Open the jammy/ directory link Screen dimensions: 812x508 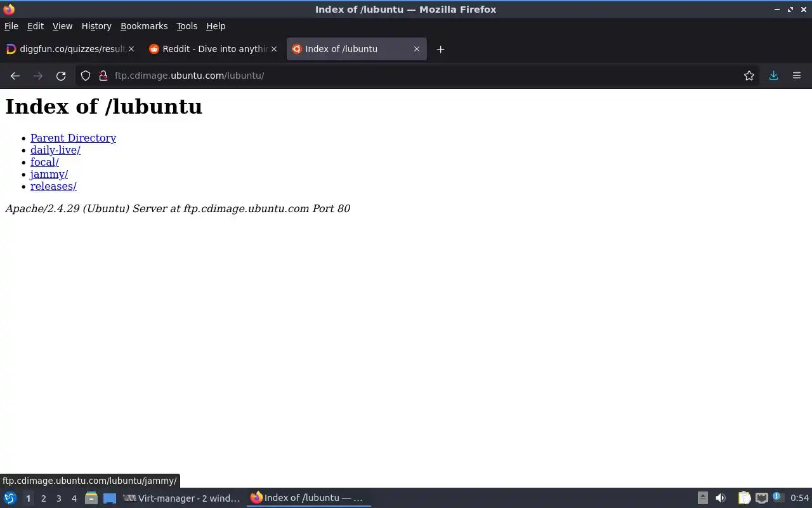coord(49,174)
